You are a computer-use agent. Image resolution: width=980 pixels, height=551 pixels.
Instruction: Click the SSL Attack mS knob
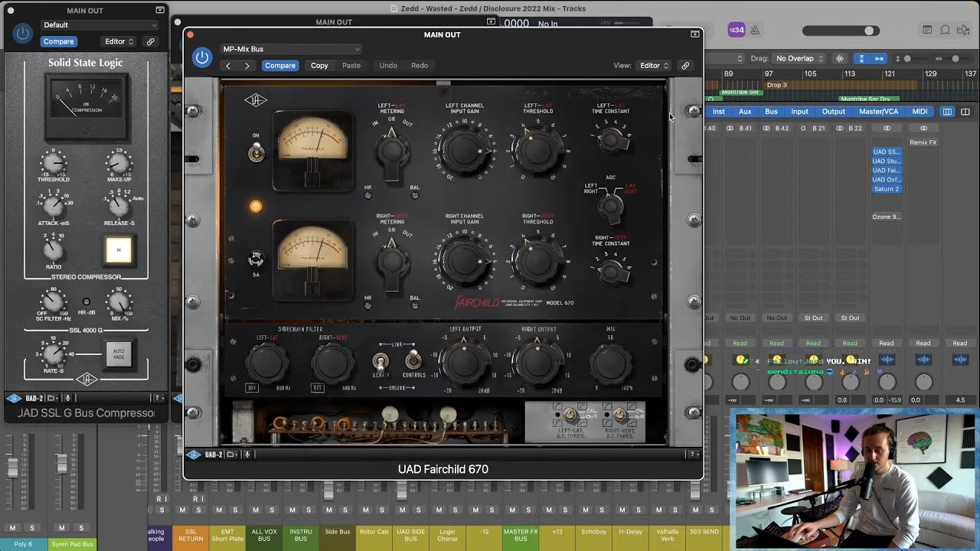(53, 205)
